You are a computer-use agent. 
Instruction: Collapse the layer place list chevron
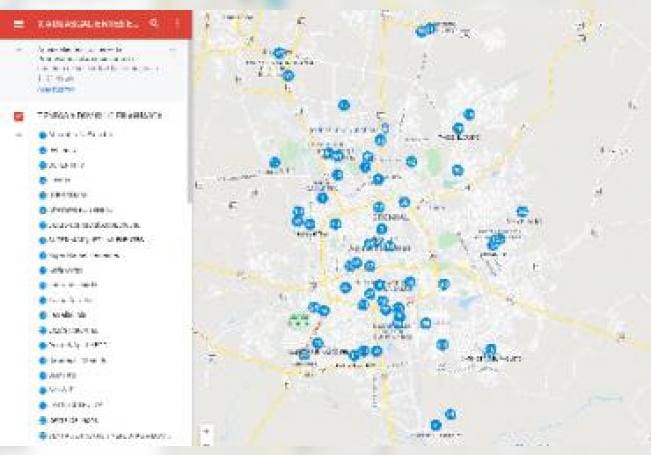coord(18,134)
